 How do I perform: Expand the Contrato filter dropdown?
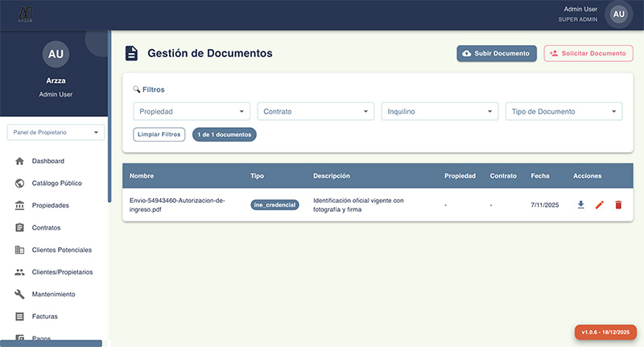tap(316, 112)
